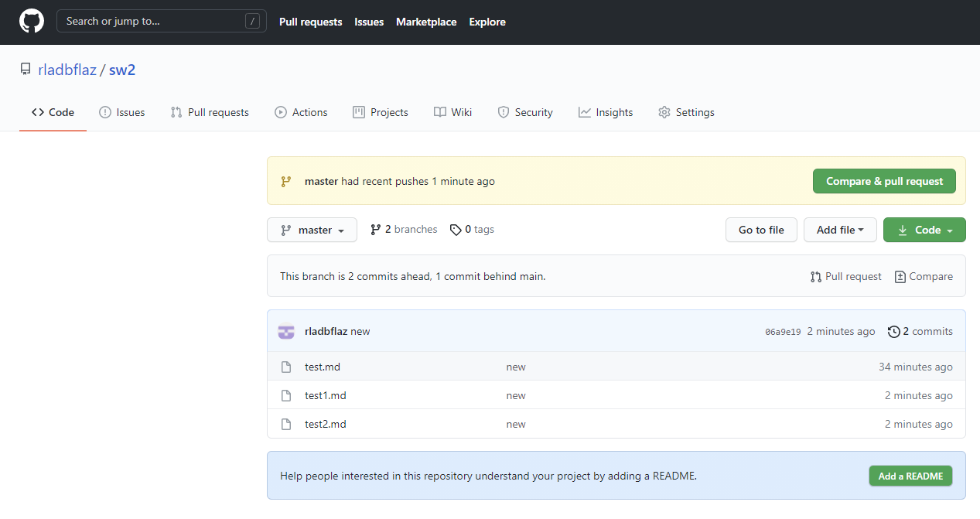Click the test1.md file icon
The height and width of the screenshot is (519, 980).
286,395
